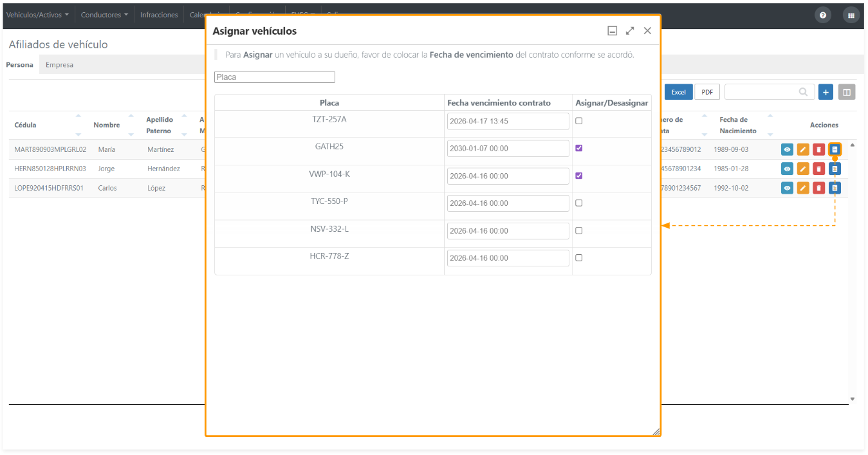The height and width of the screenshot is (455, 868).
Task: Click the Placa filter input field
Action: [x=275, y=77]
